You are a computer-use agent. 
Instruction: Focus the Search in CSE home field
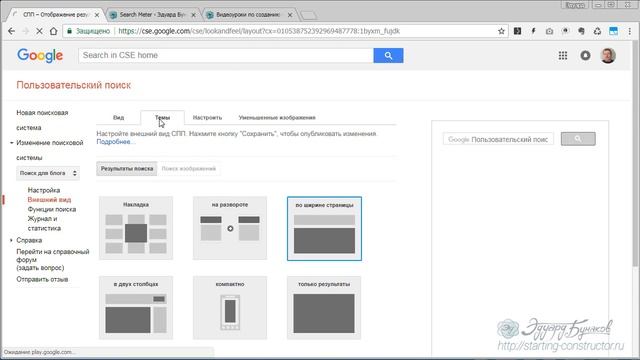226,56
